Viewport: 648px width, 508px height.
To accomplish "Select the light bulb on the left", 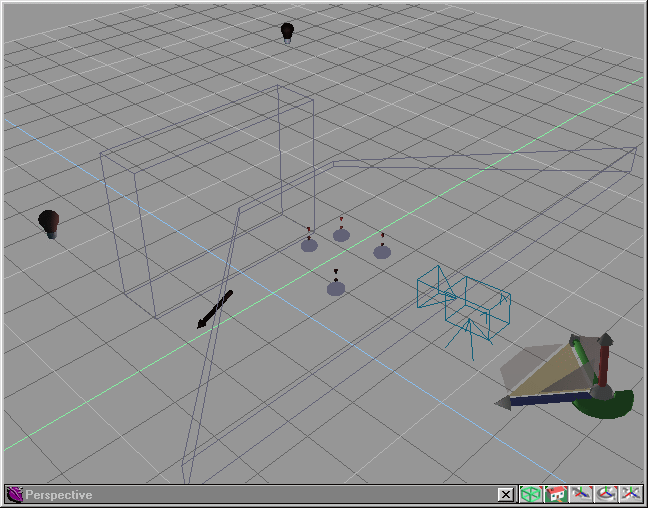I will click(x=49, y=224).
